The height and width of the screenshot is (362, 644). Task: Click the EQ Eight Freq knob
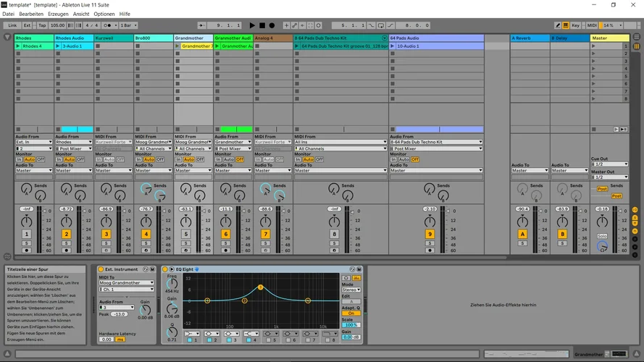[x=172, y=283]
